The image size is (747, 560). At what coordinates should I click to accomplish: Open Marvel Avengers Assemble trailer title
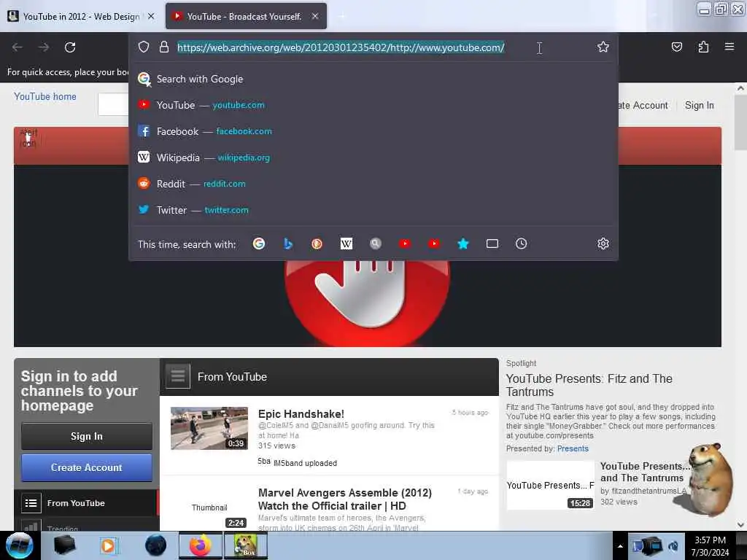coord(345,499)
